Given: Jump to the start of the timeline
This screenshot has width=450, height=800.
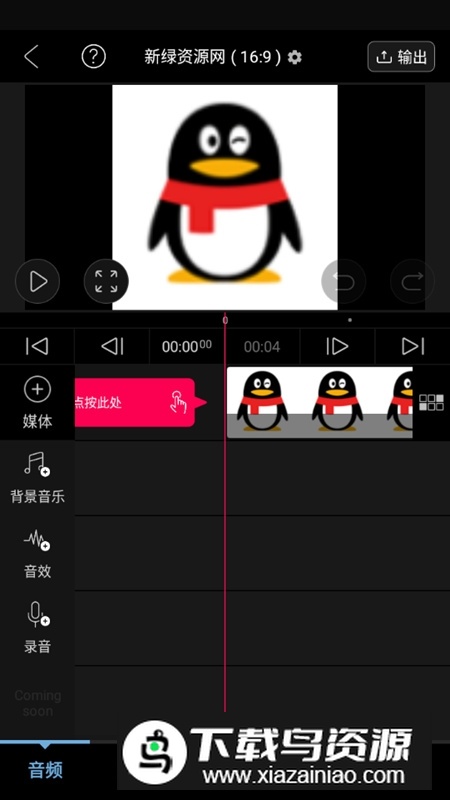Looking at the screenshot, I should (x=37, y=346).
